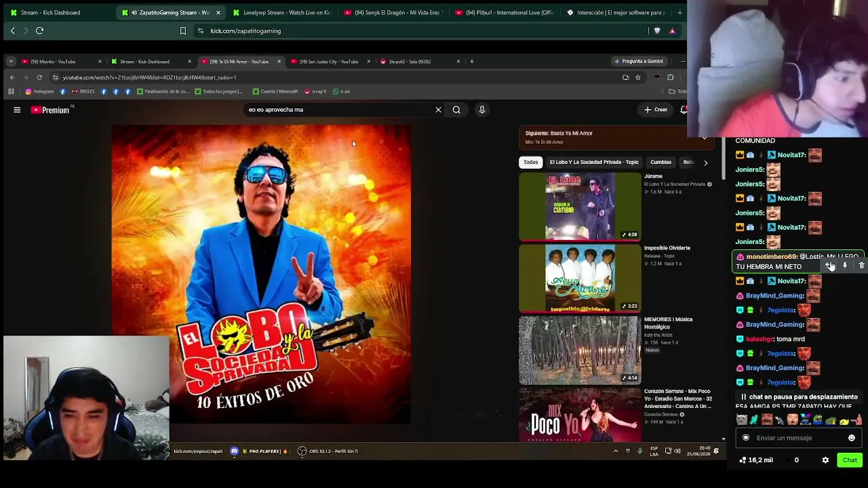Filter by El Lobo Y La Sociedad Privada Topic chip

(594, 162)
